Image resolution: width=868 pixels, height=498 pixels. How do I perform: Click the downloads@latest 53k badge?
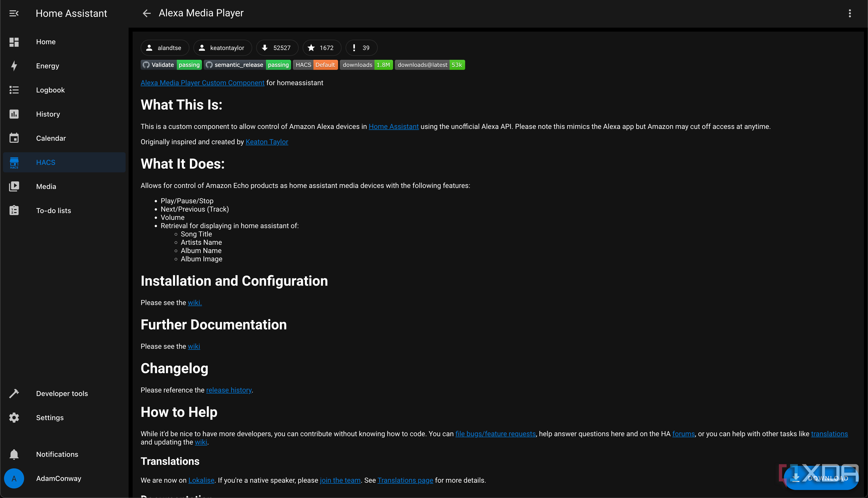[430, 65]
